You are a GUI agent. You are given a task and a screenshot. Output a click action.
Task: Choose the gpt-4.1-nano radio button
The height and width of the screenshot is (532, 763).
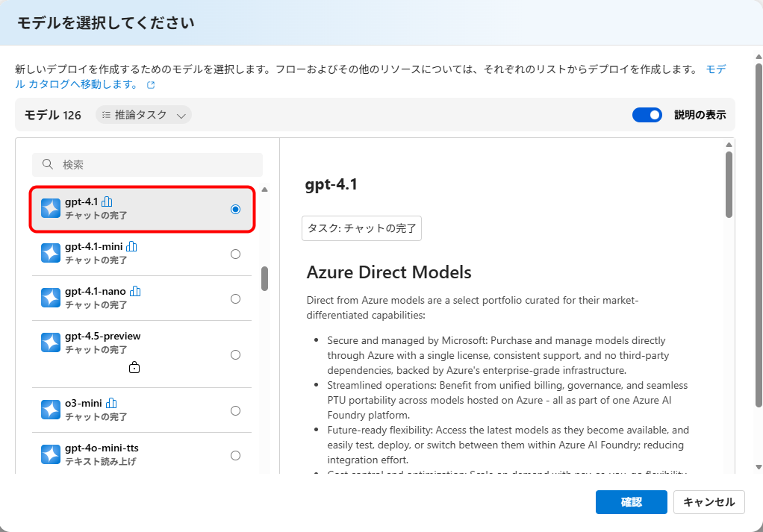(x=236, y=298)
